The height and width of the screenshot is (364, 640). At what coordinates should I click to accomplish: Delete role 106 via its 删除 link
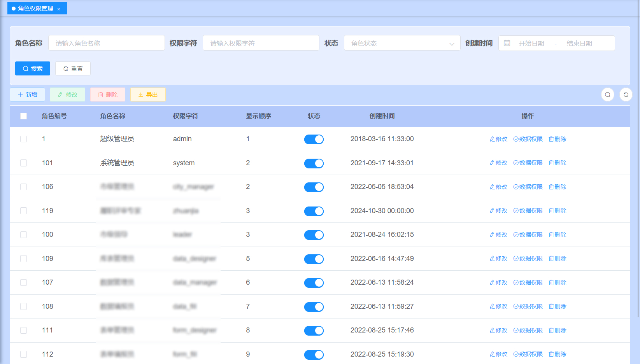(558, 187)
